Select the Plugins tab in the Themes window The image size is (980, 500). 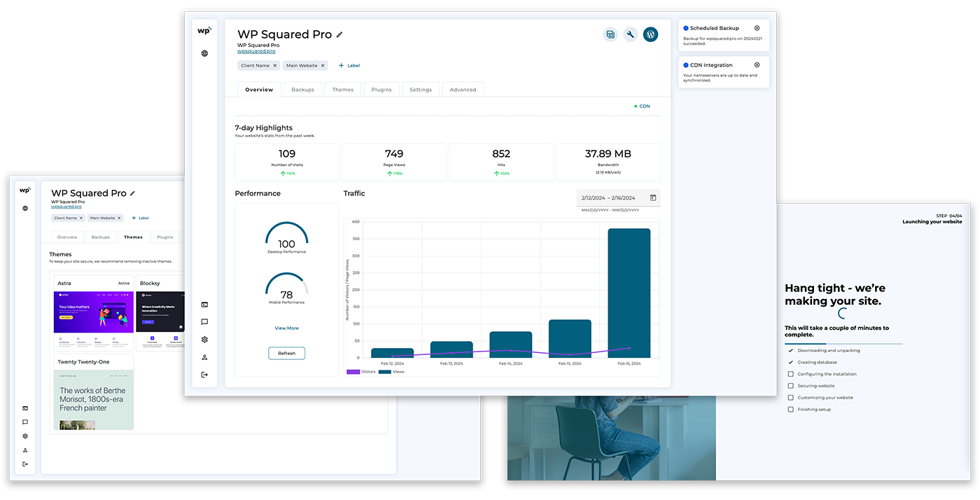click(165, 237)
